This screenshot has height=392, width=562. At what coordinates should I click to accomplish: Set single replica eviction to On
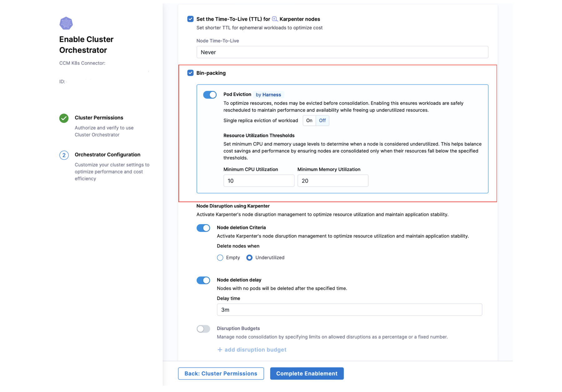309,120
